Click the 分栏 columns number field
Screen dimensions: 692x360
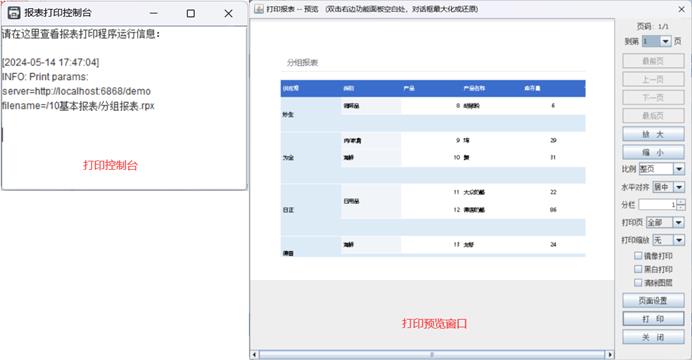pos(658,205)
